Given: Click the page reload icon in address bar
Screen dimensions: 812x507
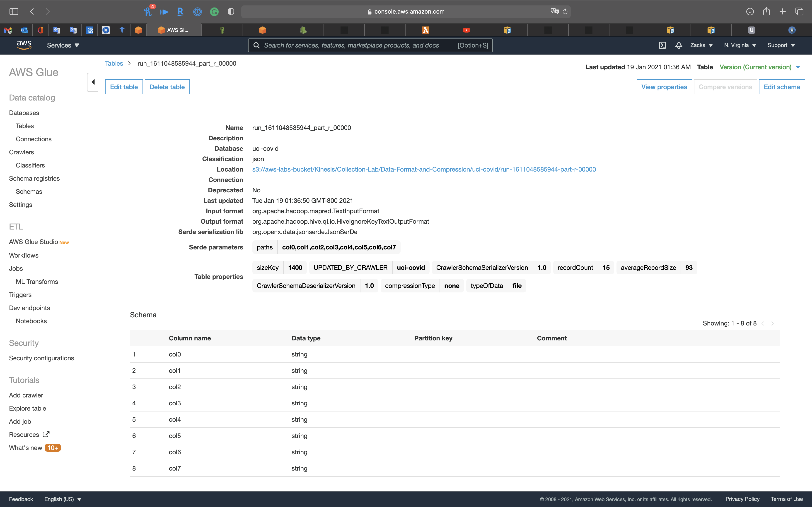Looking at the screenshot, I should coord(565,12).
